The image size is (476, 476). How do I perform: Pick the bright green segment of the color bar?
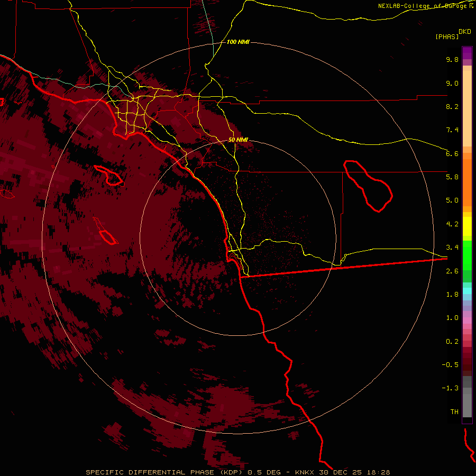467,255
